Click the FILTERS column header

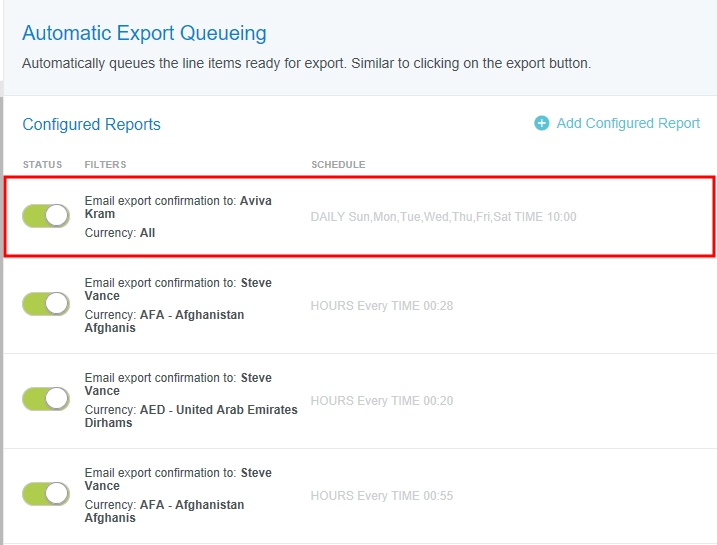[x=105, y=164]
